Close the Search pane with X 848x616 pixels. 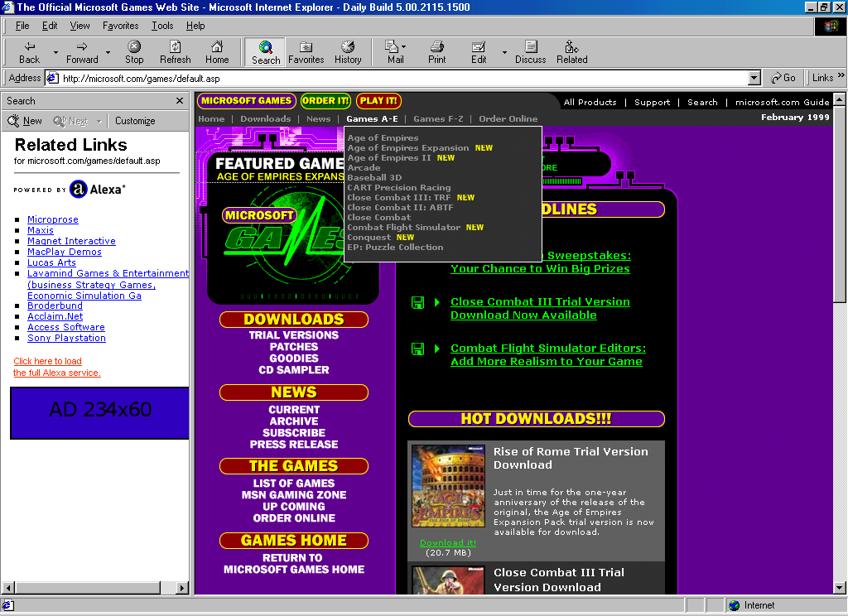coord(180,100)
